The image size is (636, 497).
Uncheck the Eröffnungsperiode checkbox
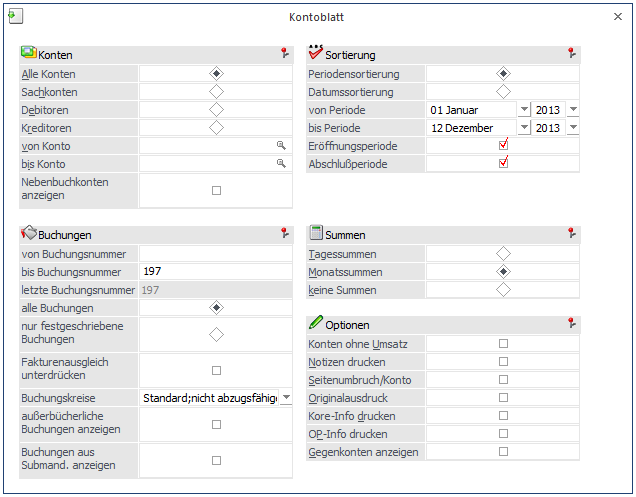coord(503,146)
